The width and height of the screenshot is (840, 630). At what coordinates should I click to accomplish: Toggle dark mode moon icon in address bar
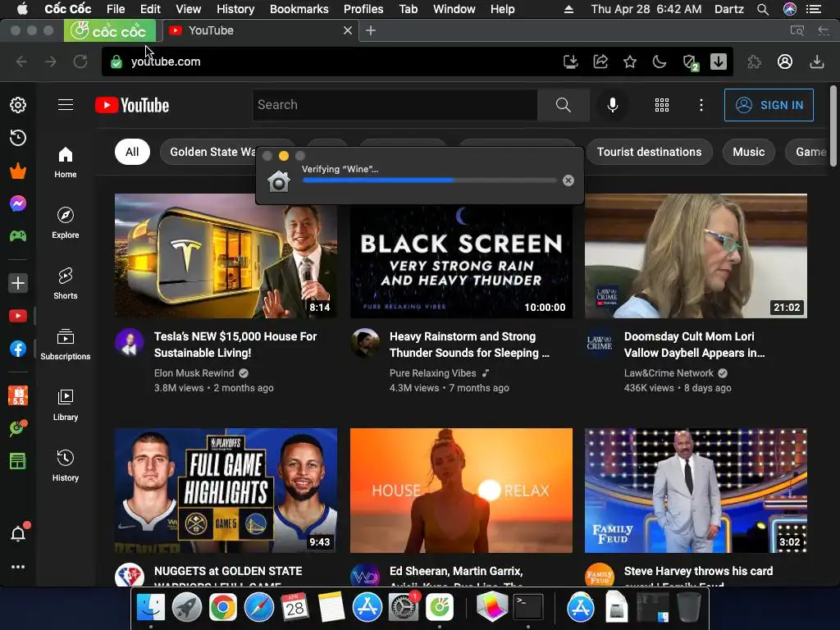(x=660, y=62)
